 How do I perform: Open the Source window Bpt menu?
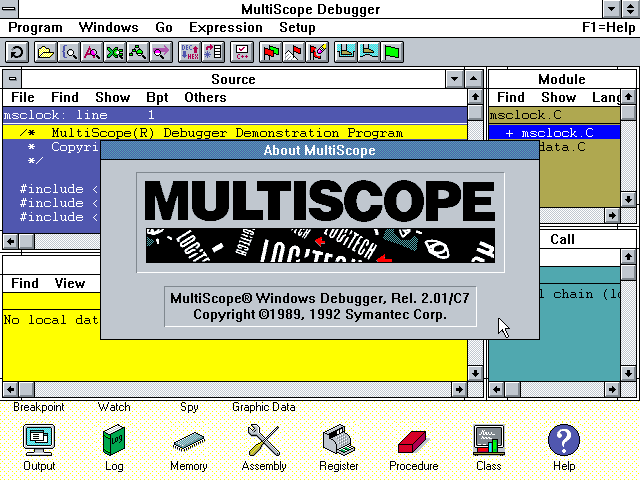pos(157,98)
